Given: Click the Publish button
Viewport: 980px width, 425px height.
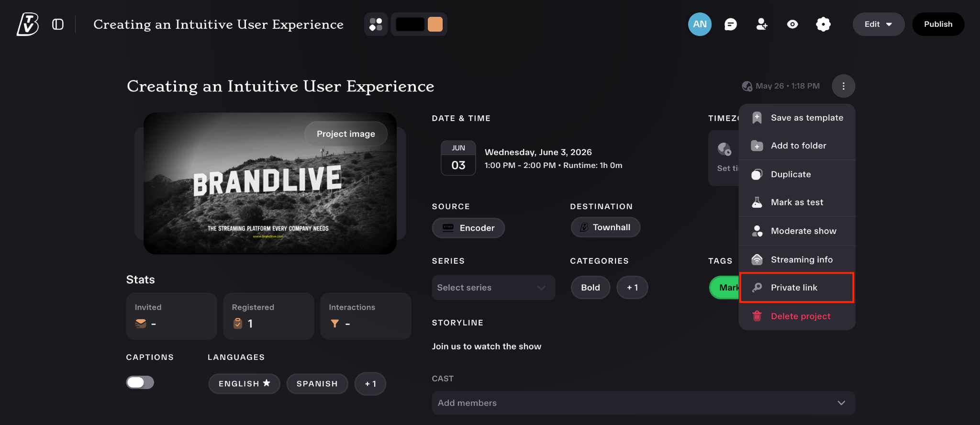Looking at the screenshot, I should click(x=938, y=24).
